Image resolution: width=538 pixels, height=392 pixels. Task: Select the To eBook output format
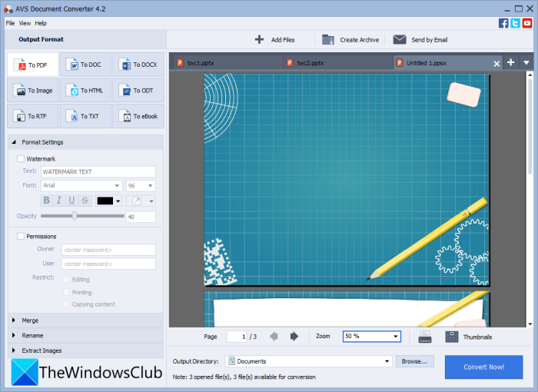tap(138, 116)
